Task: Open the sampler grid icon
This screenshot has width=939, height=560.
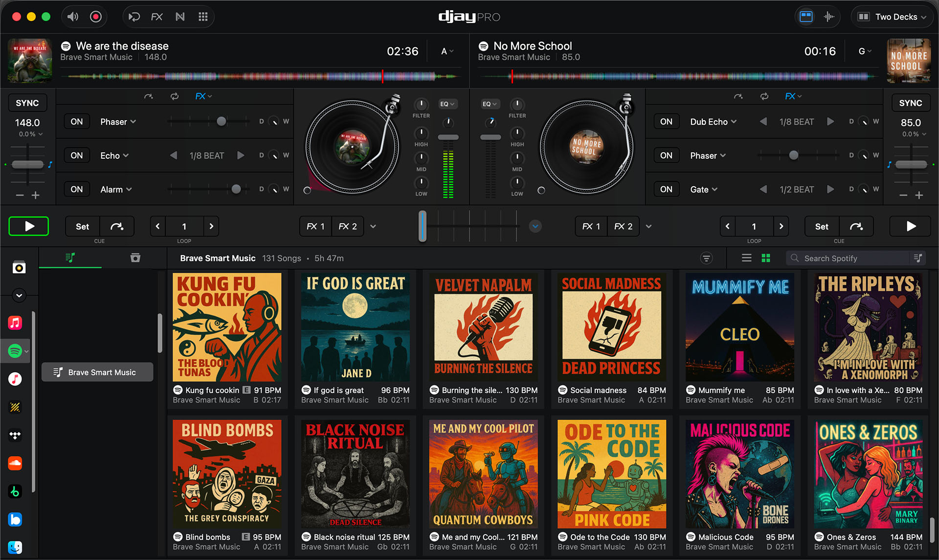Action: [x=203, y=17]
